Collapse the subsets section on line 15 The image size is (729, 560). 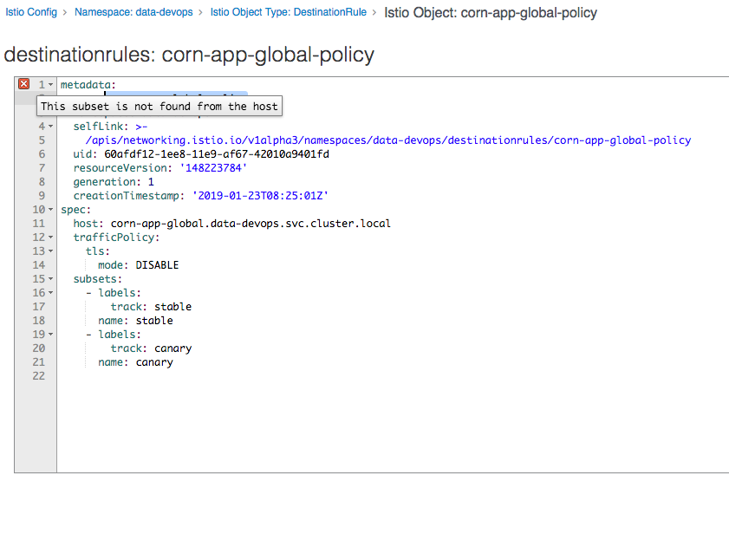[x=50, y=278]
